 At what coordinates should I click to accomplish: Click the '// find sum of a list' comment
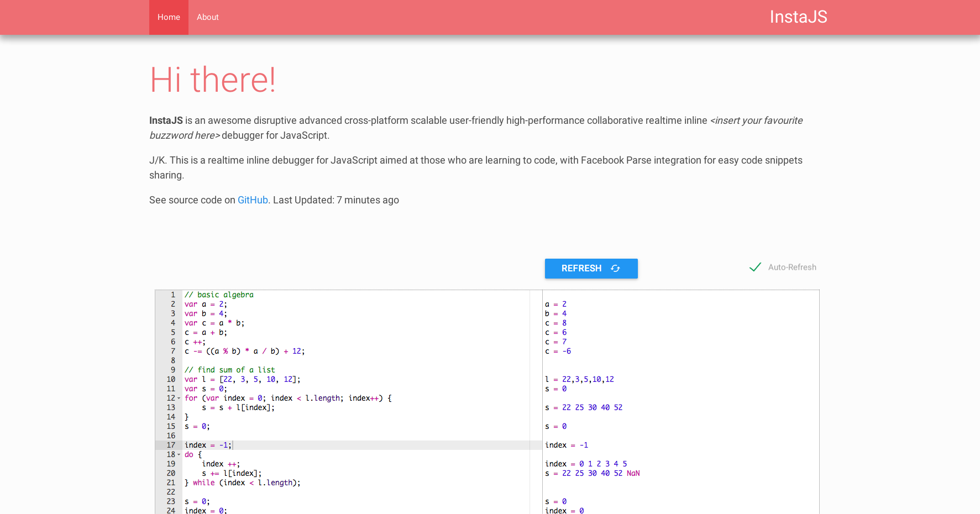pos(230,370)
